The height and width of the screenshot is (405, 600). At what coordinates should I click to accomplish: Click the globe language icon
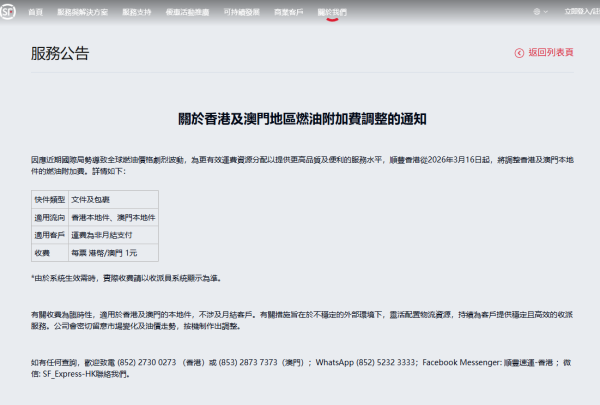pos(541,11)
